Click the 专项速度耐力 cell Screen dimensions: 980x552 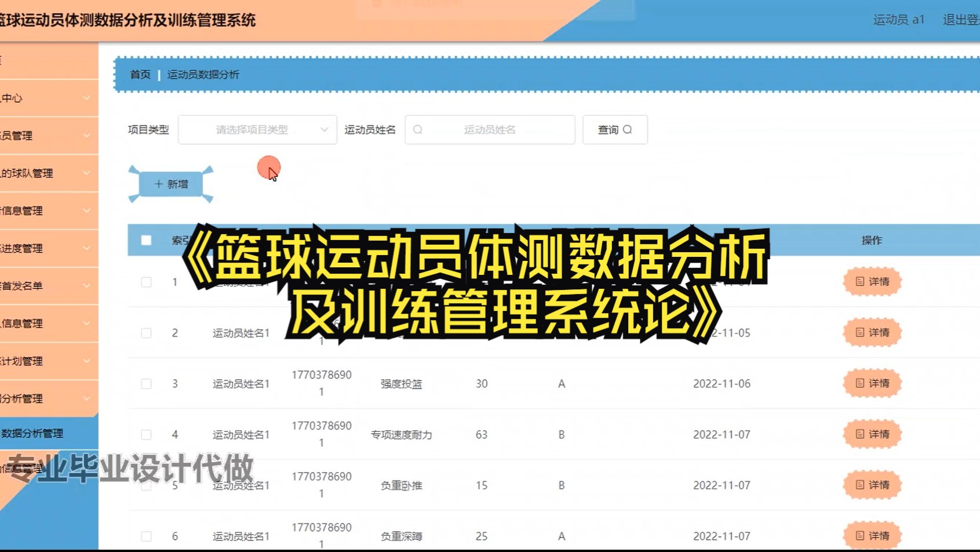[x=401, y=435]
